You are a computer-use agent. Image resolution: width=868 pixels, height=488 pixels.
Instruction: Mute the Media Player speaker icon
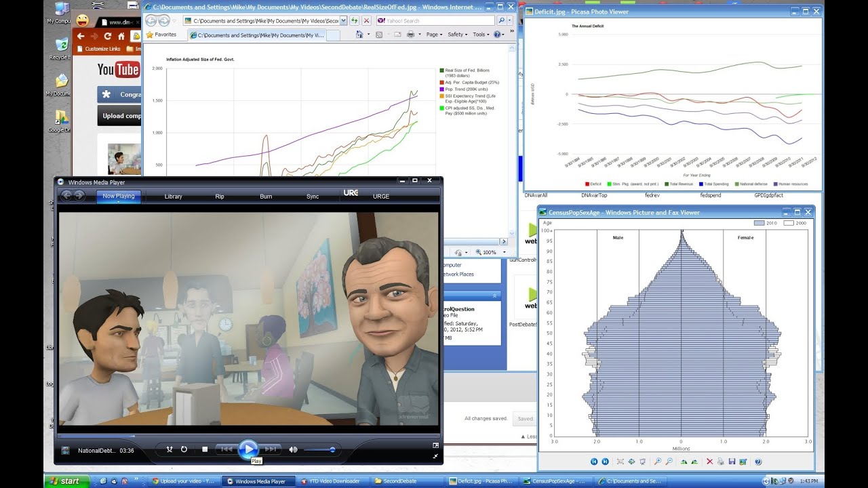293,449
